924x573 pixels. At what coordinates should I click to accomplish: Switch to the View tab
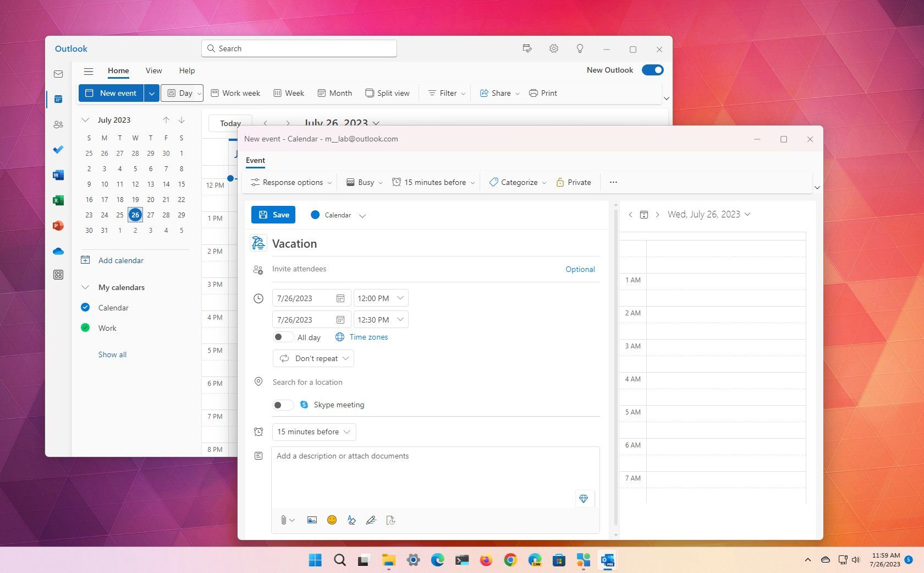pos(153,70)
